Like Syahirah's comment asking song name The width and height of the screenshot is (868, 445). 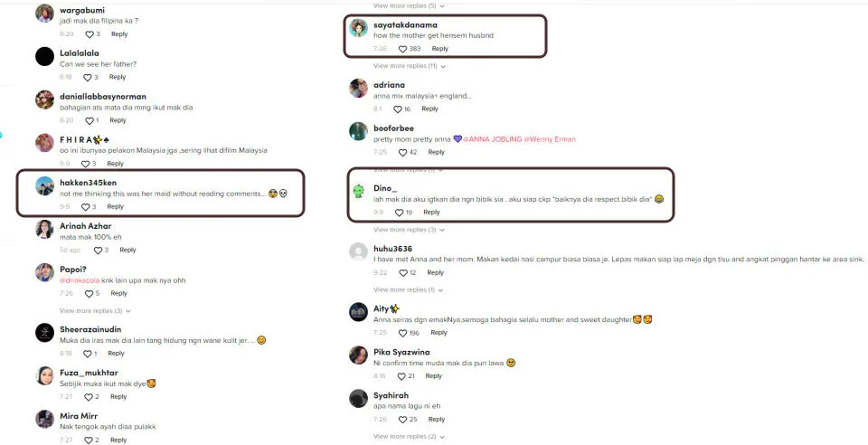tap(402, 420)
